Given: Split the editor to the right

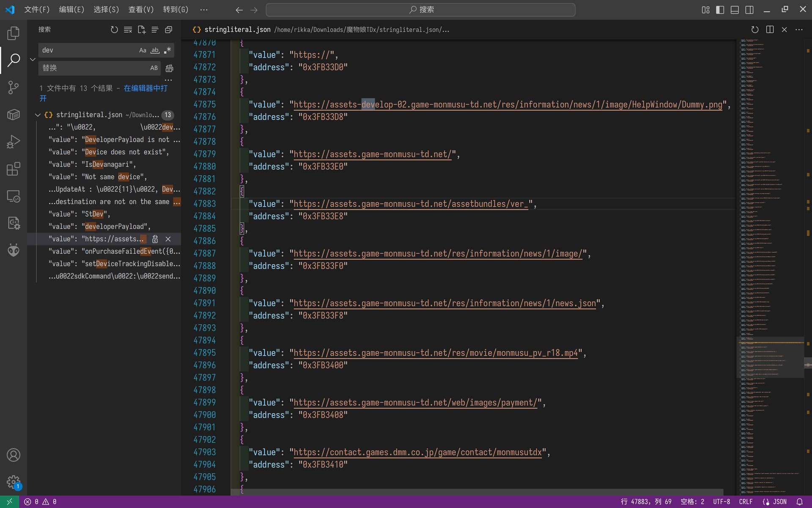Looking at the screenshot, I should point(770,30).
